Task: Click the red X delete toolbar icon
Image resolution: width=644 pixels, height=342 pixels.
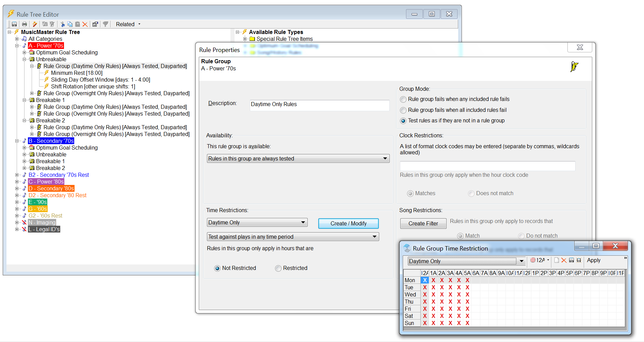Action: [85, 24]
